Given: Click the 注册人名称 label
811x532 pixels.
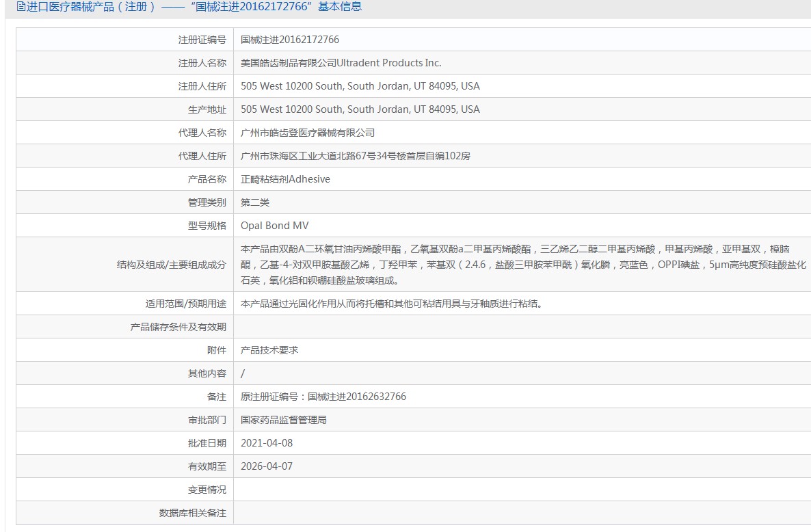Looking at the screenshot, I should pyautogui.click(x=202, y=63).
